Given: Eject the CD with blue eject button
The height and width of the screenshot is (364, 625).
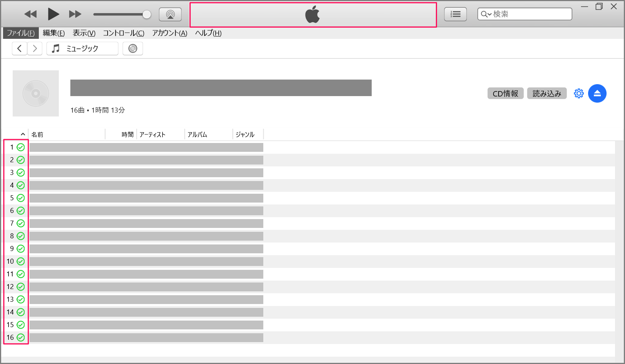Looking at the screenshot, I should [597, 93].
